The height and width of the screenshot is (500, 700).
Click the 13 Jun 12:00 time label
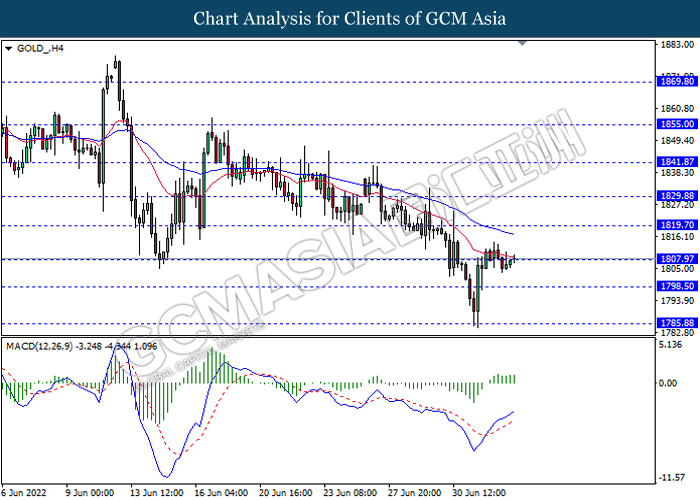coord(157,493)
